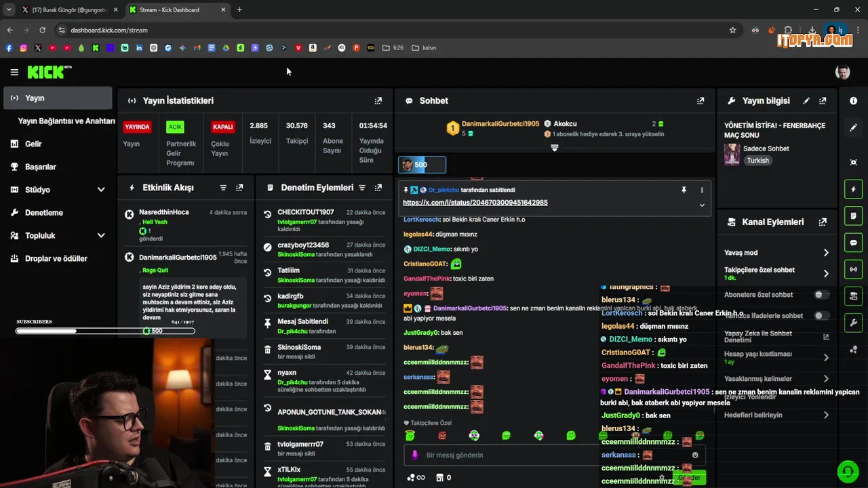This screenshot has height=488, width=868.
Task: Select Yayın in the sidebar
Action: 58,98
